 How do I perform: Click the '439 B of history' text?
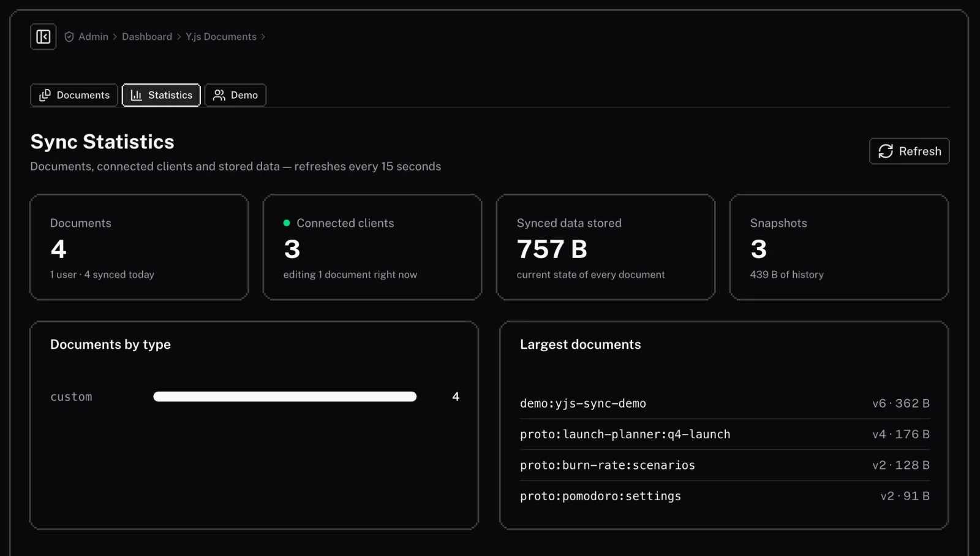786,275
